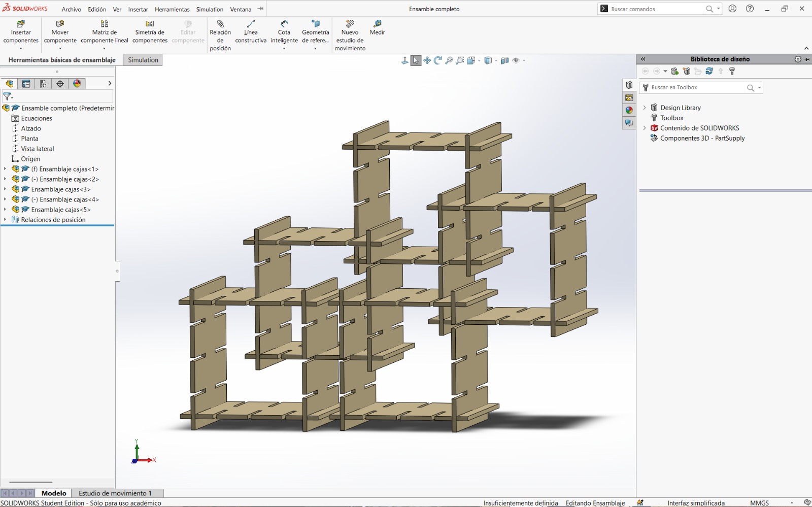
Task: Select Girar vista in heads-up toolbar
Action: [x=438, y=60]
